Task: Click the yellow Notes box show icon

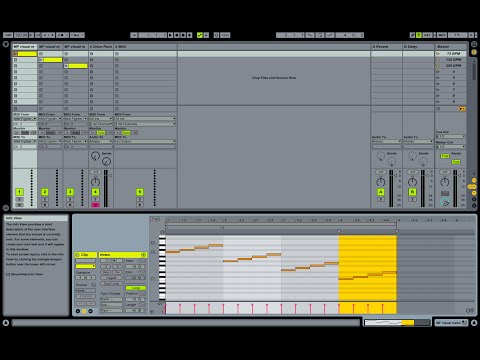Action: click(x=84, y=311)
